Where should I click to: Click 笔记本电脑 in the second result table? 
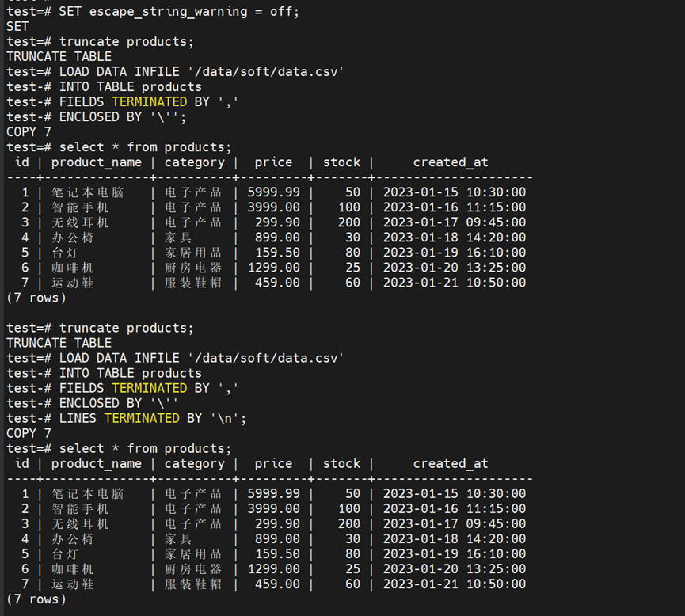88,494
